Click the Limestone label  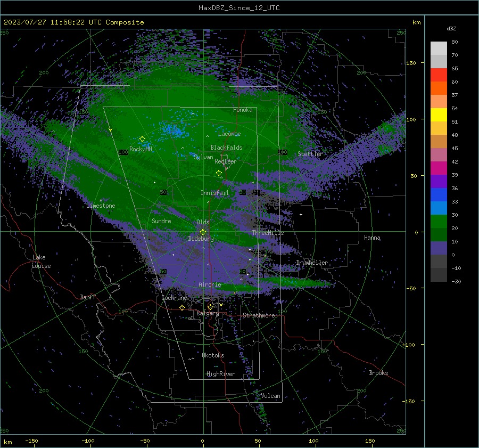coord(101,206)
